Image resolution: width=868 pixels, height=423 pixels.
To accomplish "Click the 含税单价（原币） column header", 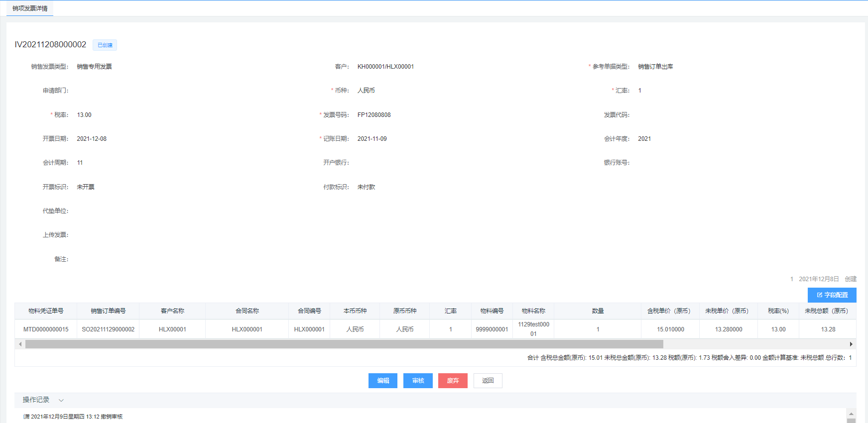I will pos(670,311).
